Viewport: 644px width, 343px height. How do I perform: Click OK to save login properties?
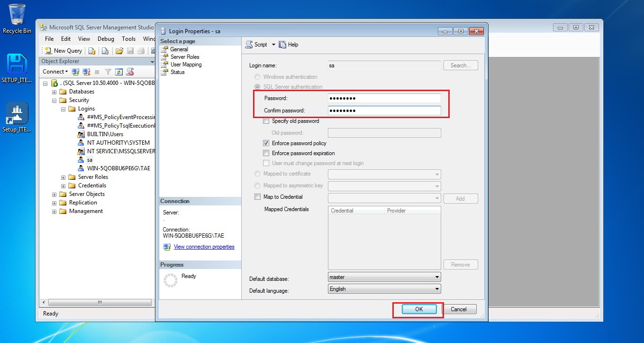coord(419,309)
